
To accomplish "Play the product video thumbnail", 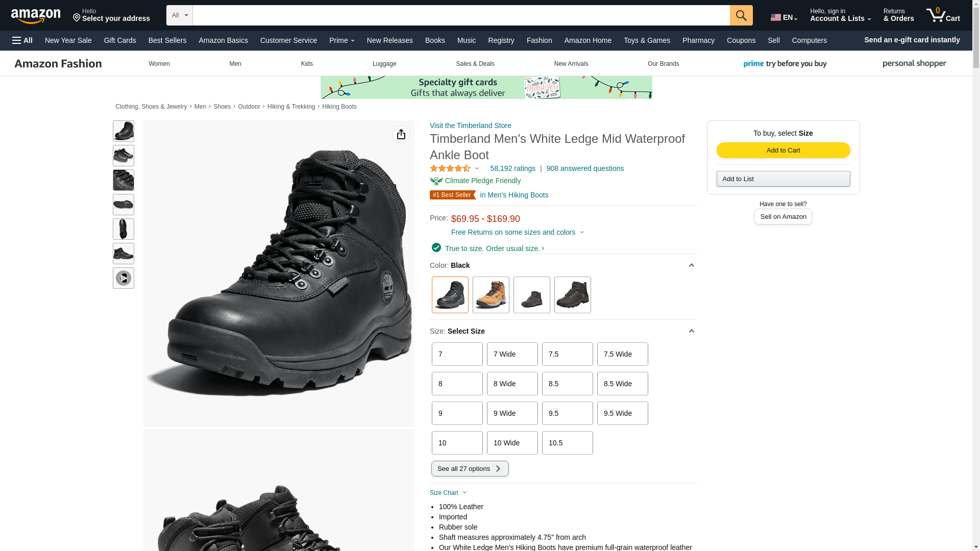I will pyautogui.click(x=123, y=278).
